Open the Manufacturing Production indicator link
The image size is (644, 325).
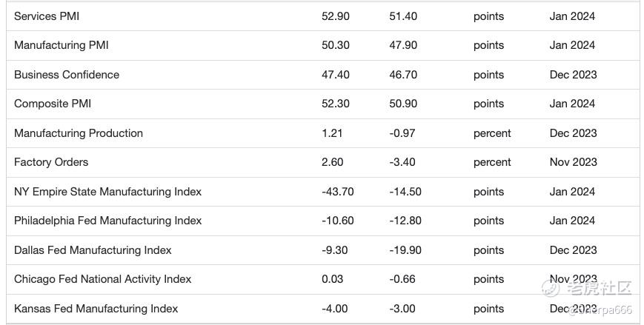[x=79, y=133]
